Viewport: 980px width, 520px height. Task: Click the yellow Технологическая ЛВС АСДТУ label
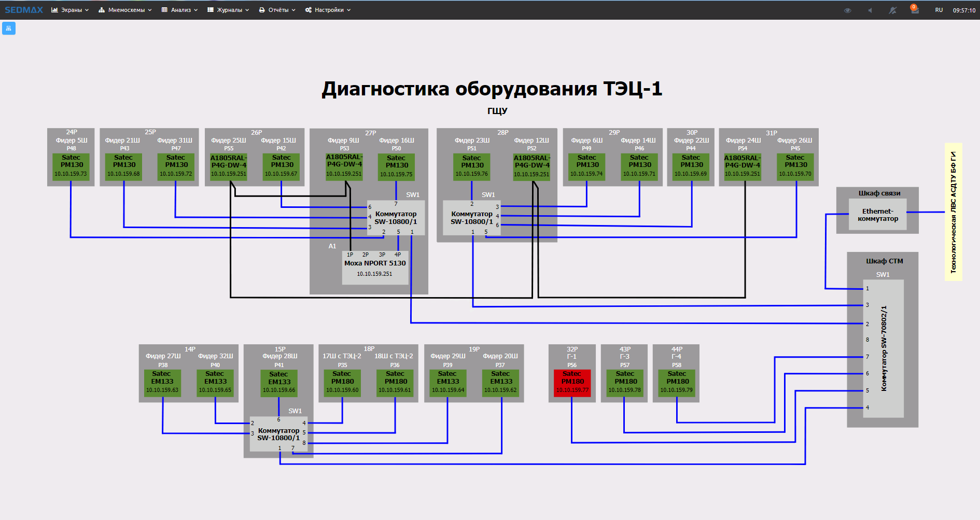tap(953, 212)
